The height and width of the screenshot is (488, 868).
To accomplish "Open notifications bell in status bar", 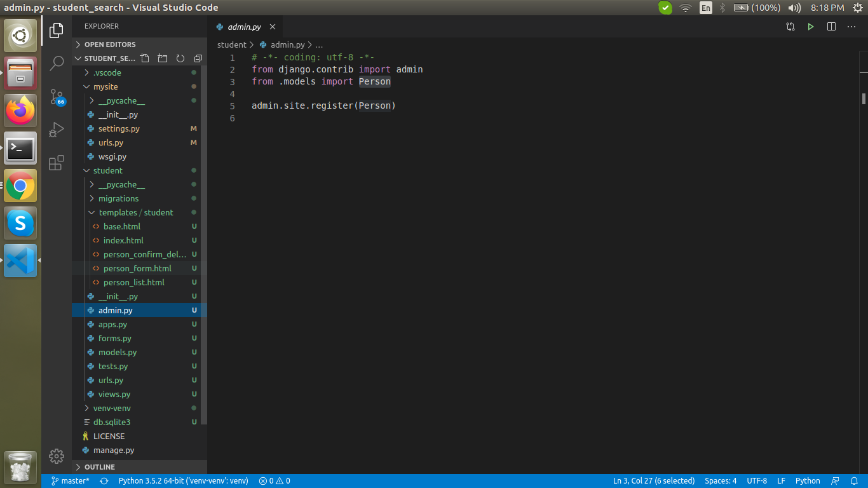I will 855,481.
